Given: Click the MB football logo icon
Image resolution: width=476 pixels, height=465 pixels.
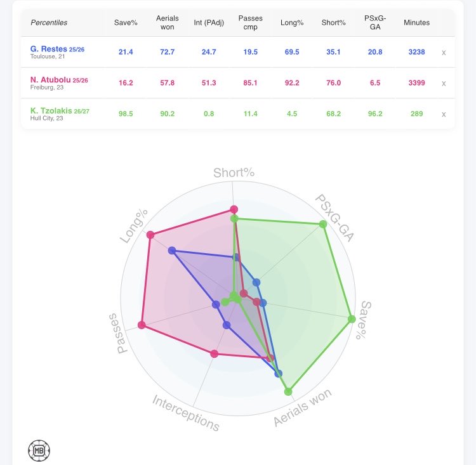Looking at the screenshot, I should pyautogui.click(x=39, y=451).
